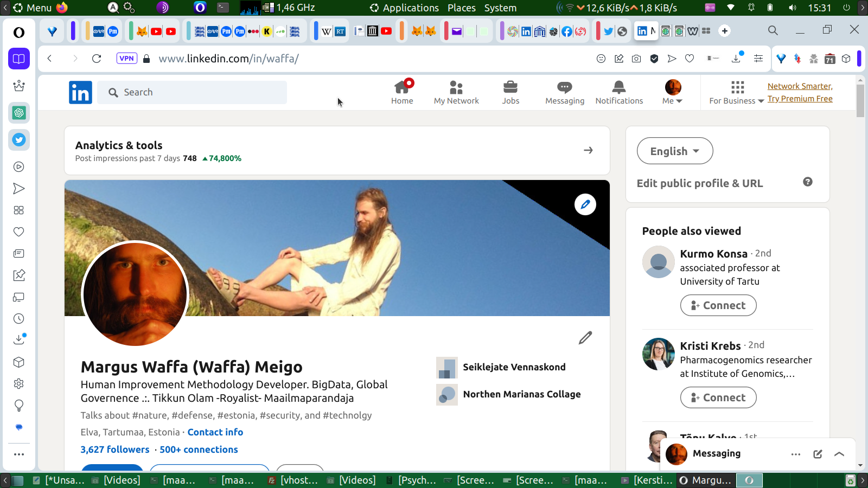Open Extensions cube icon in sidebar
This screenshot has width=868, height=488.
coord(19,362)
